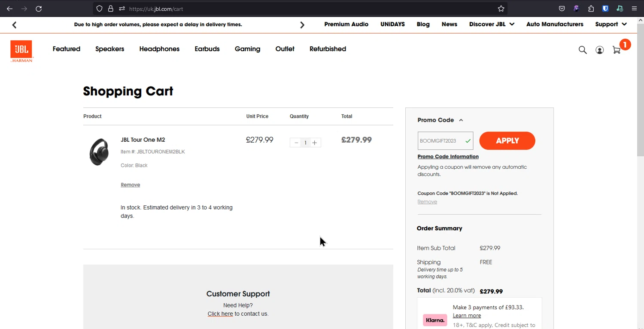Show next announcement with right chevron
This screenshot has height=329, width=644.
pyautogui.click(x=302, y=25)
